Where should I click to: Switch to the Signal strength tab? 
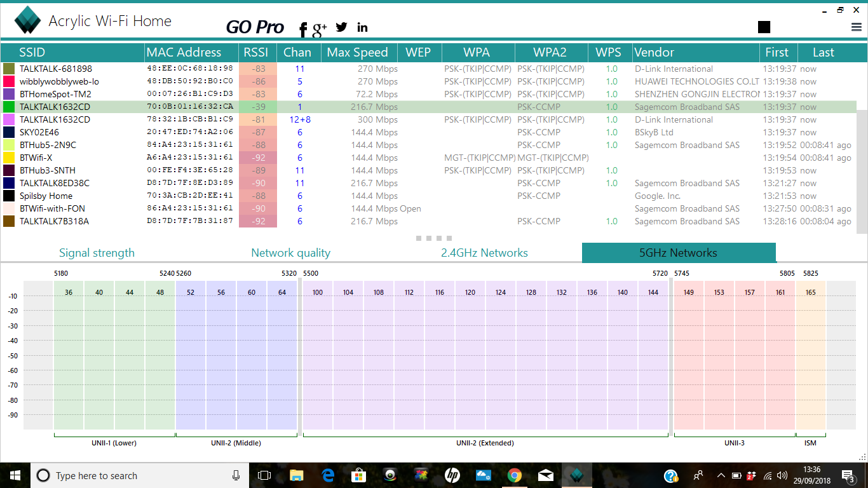click(97, 253)
